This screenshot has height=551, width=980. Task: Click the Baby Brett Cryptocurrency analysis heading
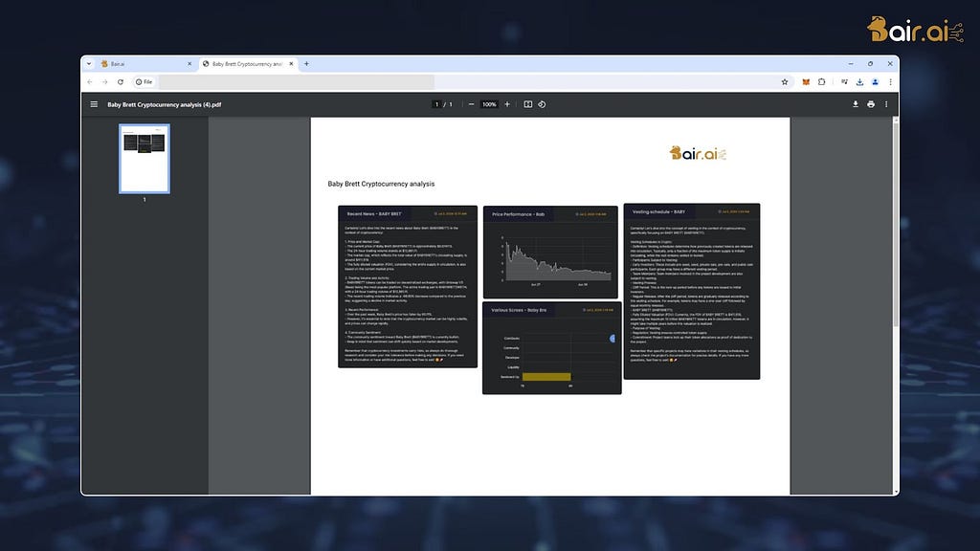click(x=381, y=184)
